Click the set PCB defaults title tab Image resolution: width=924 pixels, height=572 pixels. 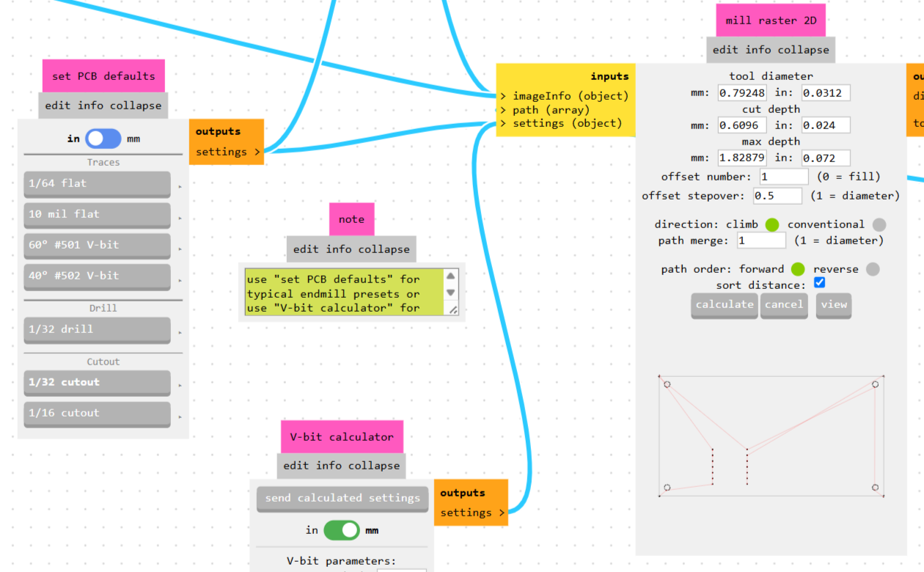(x=103, y=76)
